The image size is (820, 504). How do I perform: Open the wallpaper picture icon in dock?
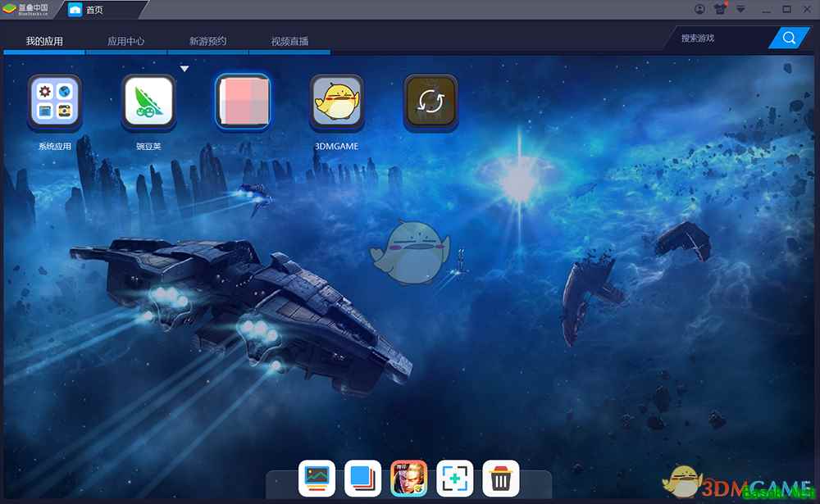click(317, 479)
